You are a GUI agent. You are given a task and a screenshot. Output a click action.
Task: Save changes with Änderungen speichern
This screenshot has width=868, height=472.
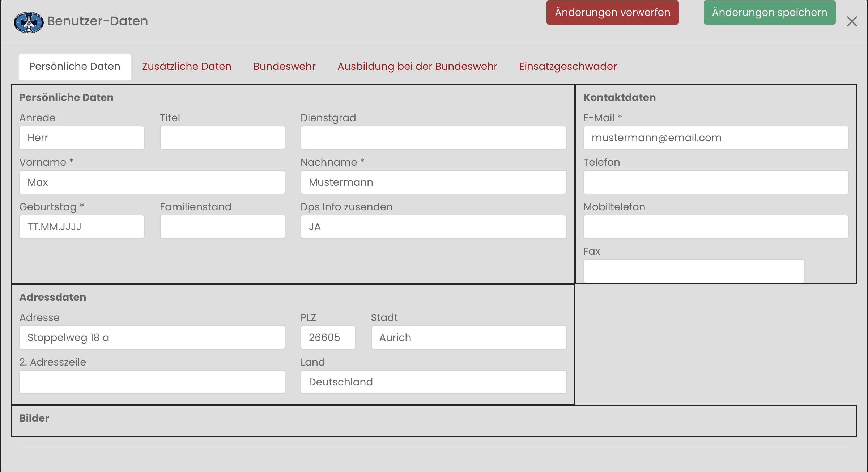point(769,13)
